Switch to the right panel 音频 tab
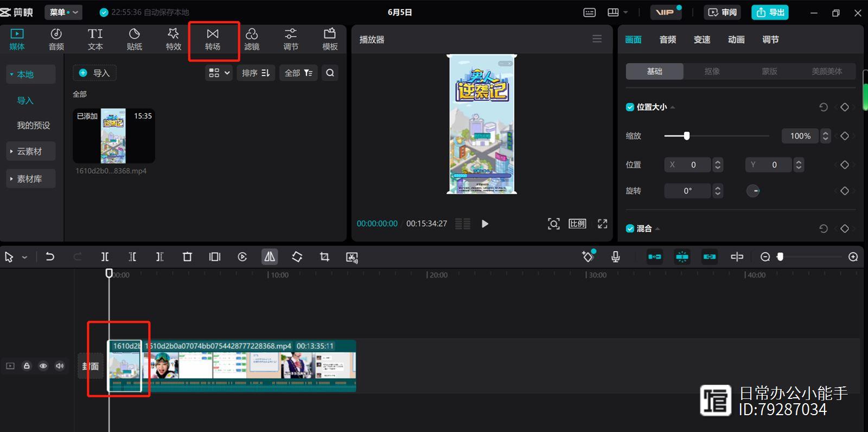The width and height of the screenshot is (868, 432). pos(668,40)
